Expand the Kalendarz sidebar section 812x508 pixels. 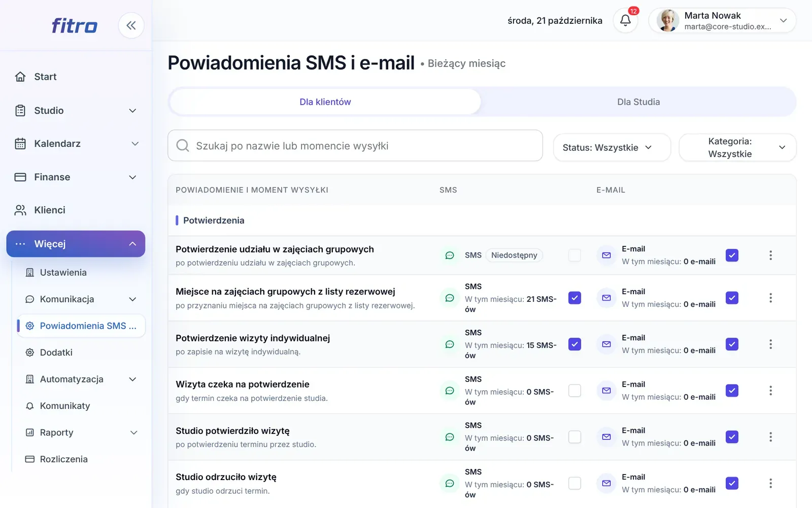76,144
